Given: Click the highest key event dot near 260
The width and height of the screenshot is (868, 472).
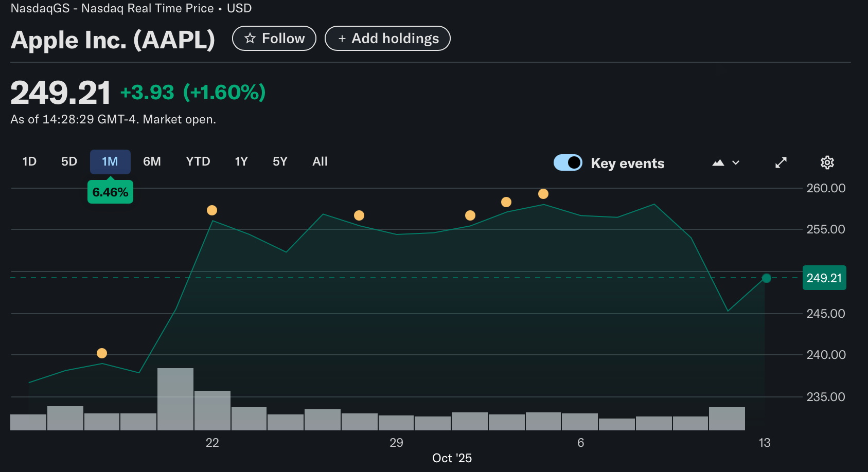Looking at the screenshot, I should (543, 194).
